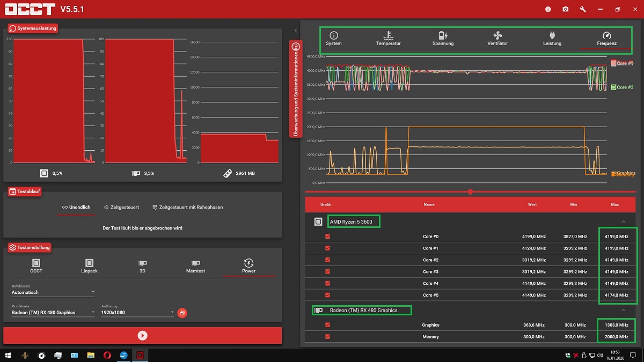Choose Zeitgesteuert mit Ruhephasen schedule
Image resolution: width=644 pixels, height=362 pixels.
click(187, 207)
